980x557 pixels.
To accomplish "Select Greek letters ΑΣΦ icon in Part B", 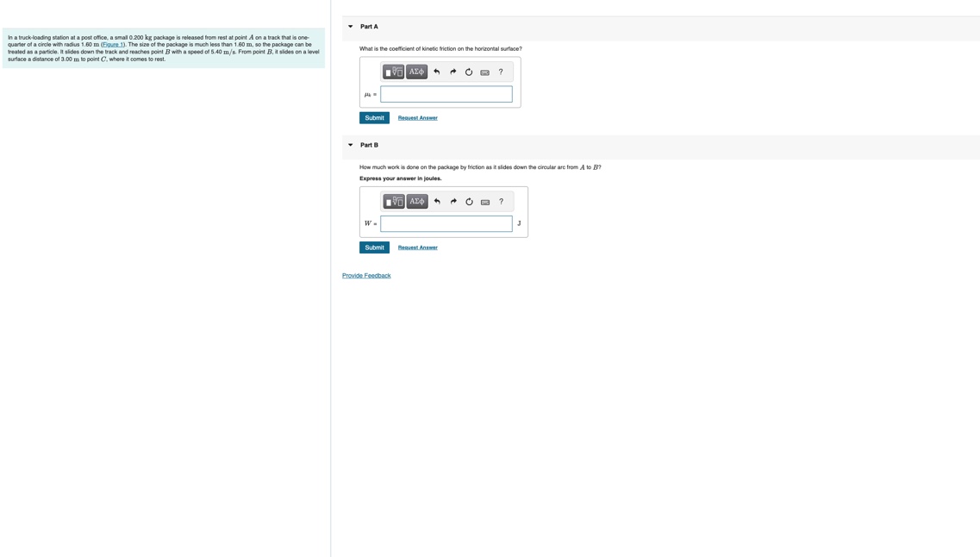I will [x=415, y=202].
